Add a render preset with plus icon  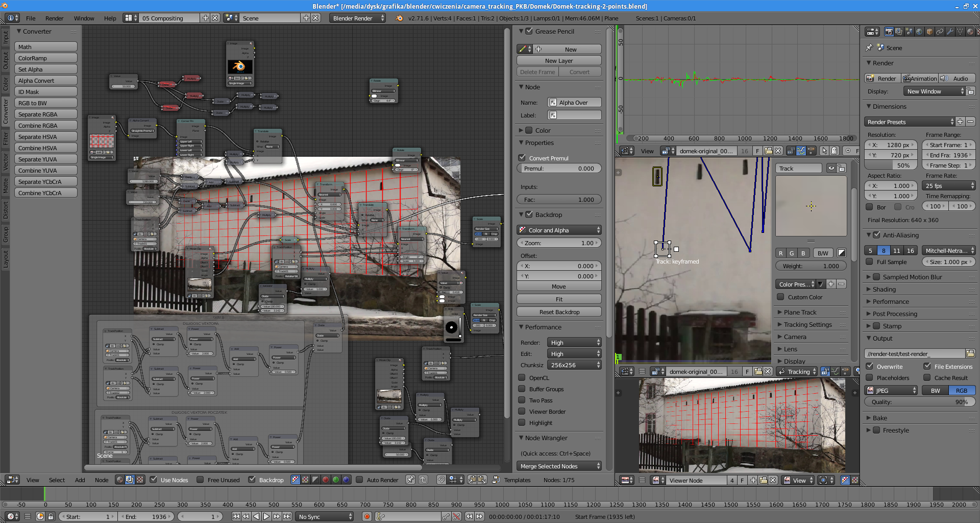coord(960,122)
